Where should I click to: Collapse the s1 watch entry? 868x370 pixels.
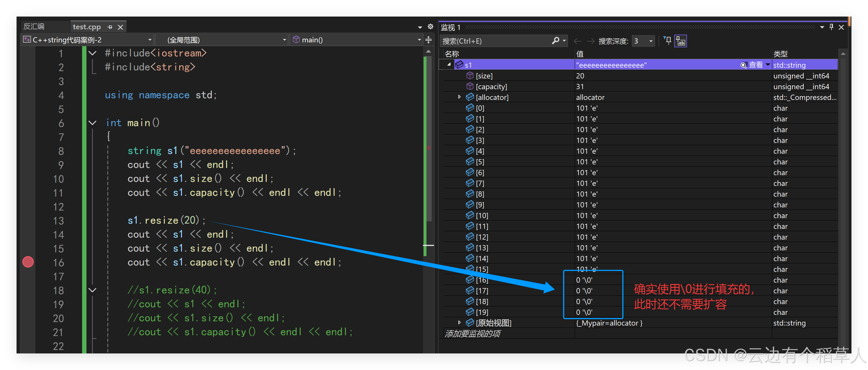click(x=449, y=64)
